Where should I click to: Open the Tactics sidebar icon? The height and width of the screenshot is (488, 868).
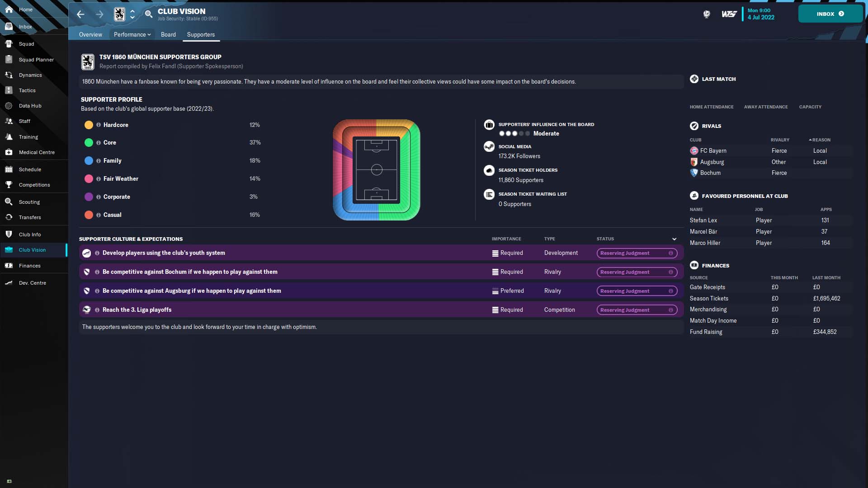[9, 90]
